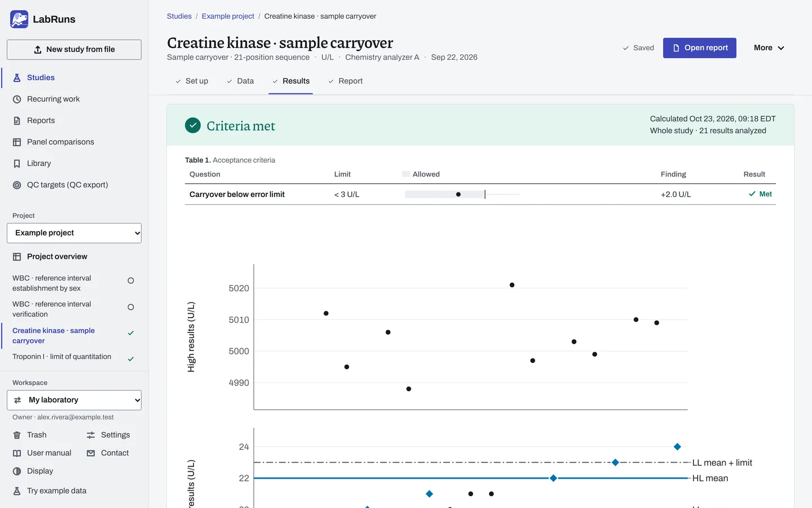
Task: Open Creatine kinase sample carryover study
Action: [x=73, y=336]
